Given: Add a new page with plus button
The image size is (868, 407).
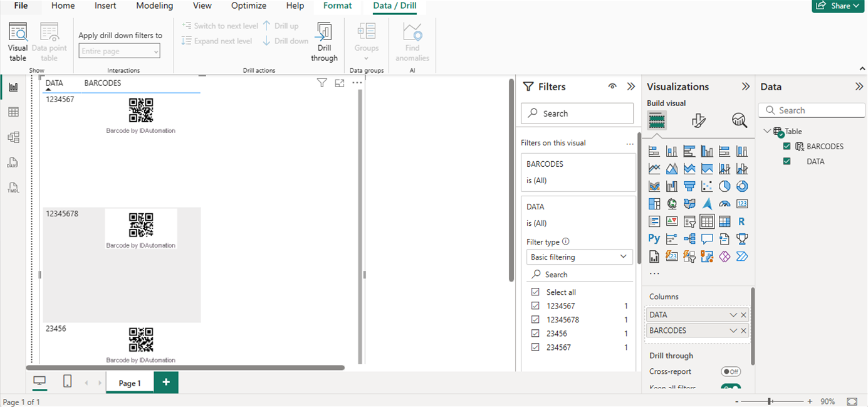Looking at the screenshot, I should tap(166, 383).
